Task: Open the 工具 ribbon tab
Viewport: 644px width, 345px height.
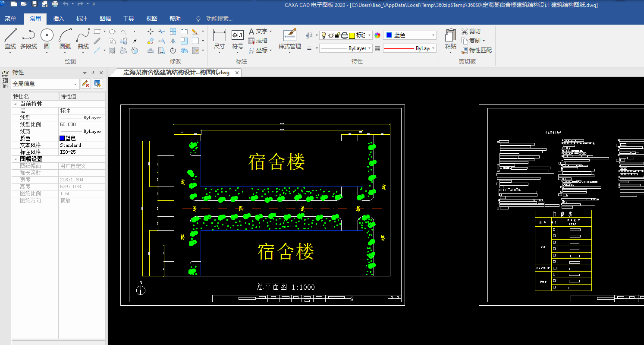Action: 129,19
